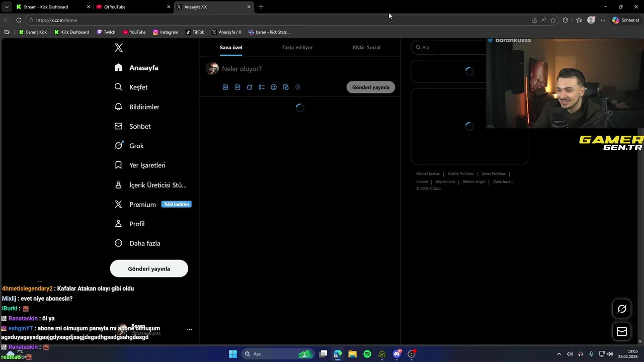The width and height of the screenshot is (644, 362).
Task: Open Reklam bilgisi footer link
Action: (474, 182)
